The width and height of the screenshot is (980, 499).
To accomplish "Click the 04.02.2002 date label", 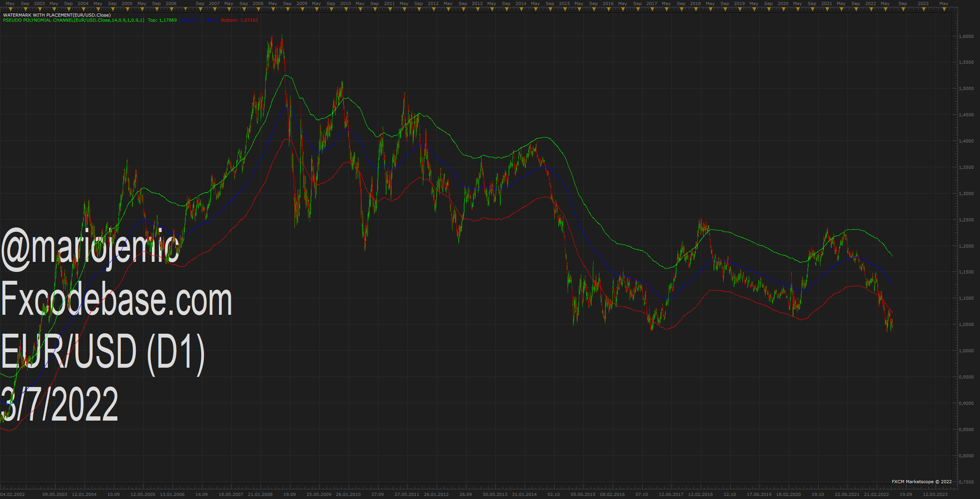I will (12, 494).
